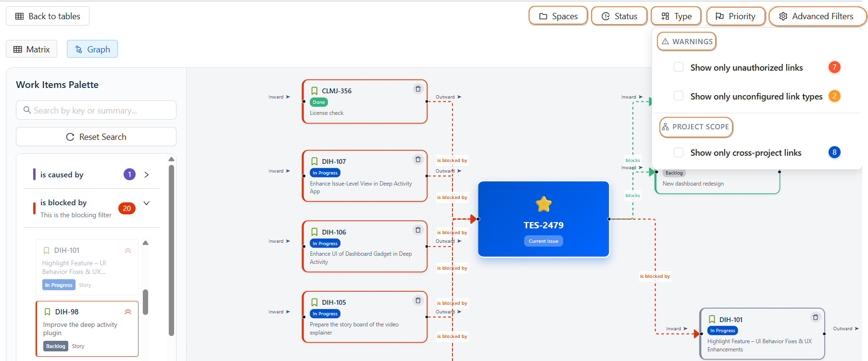The image size is (868, 361).
Task: Remove DIH-106 node with its trash icon
Action: coord(418,230)
